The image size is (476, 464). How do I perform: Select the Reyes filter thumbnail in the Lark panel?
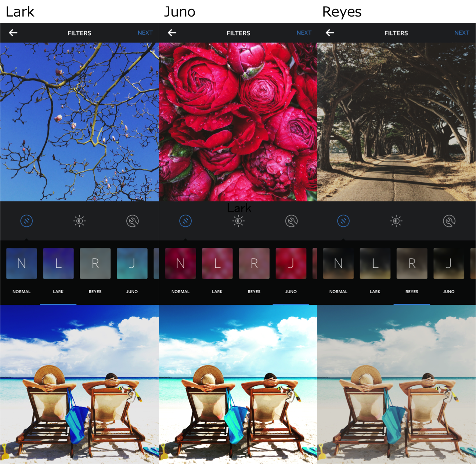pyautogui.click(x=95, y=263)
